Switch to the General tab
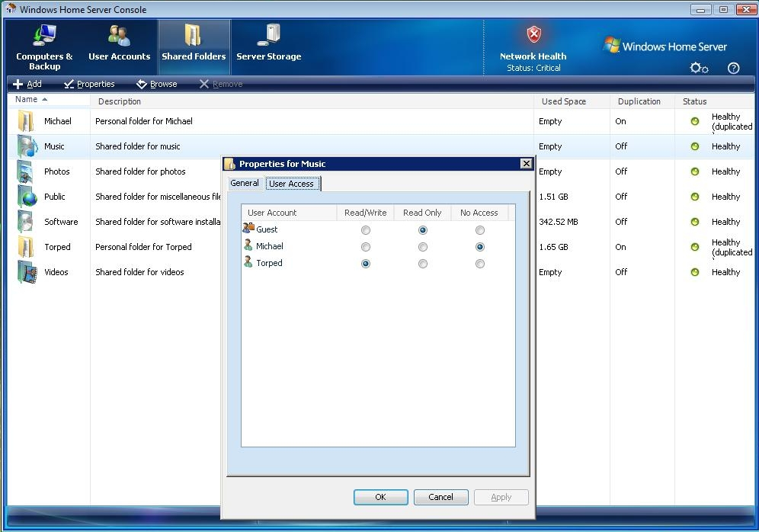 click(x=245, y=183)
